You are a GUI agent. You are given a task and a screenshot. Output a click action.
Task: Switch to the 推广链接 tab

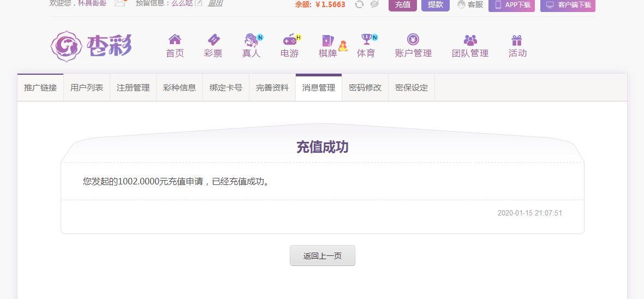(40, 87)
